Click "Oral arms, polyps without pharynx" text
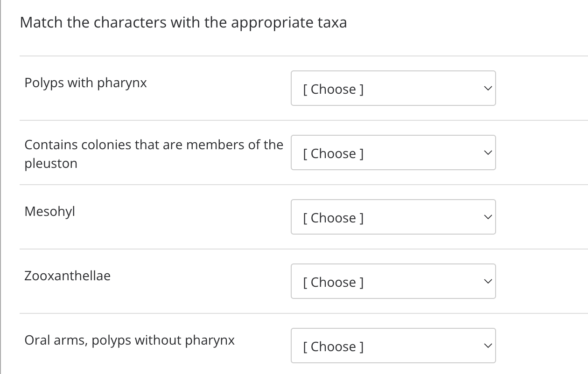The height and width of the screenshot is (374, 588). tap(129, 340)
